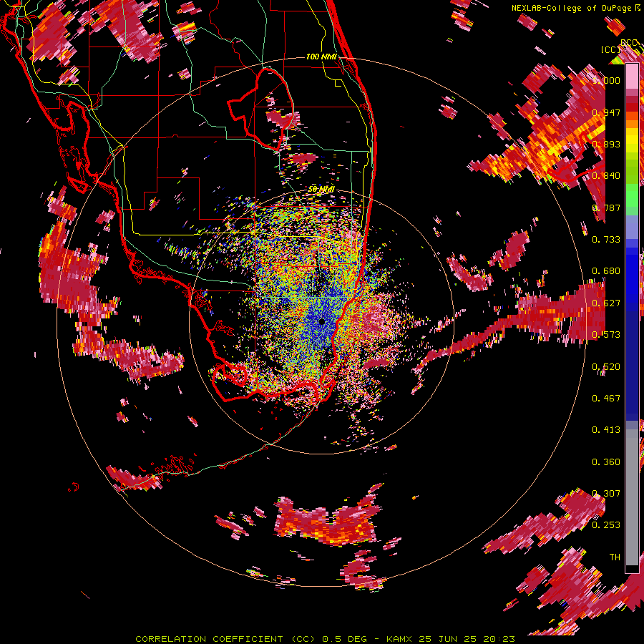Click the 0.467 scale label
Viewport: 644px width, 644px height.
tap(606, 399)
